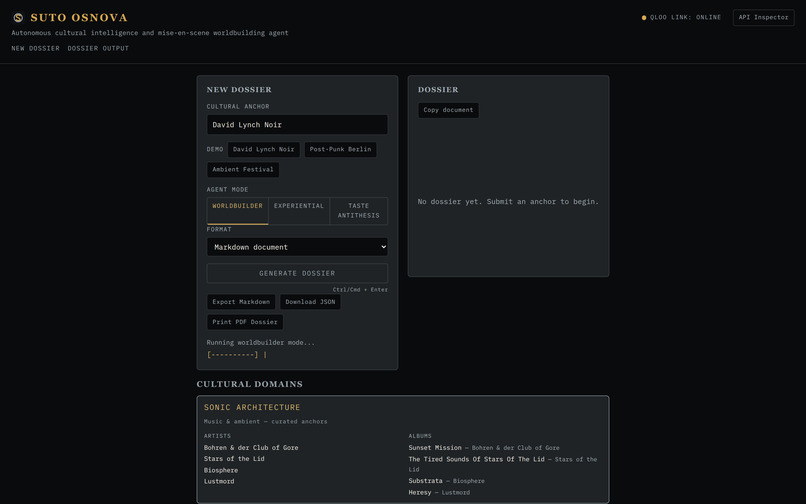Select album Sunset Mission

(435, 447)
